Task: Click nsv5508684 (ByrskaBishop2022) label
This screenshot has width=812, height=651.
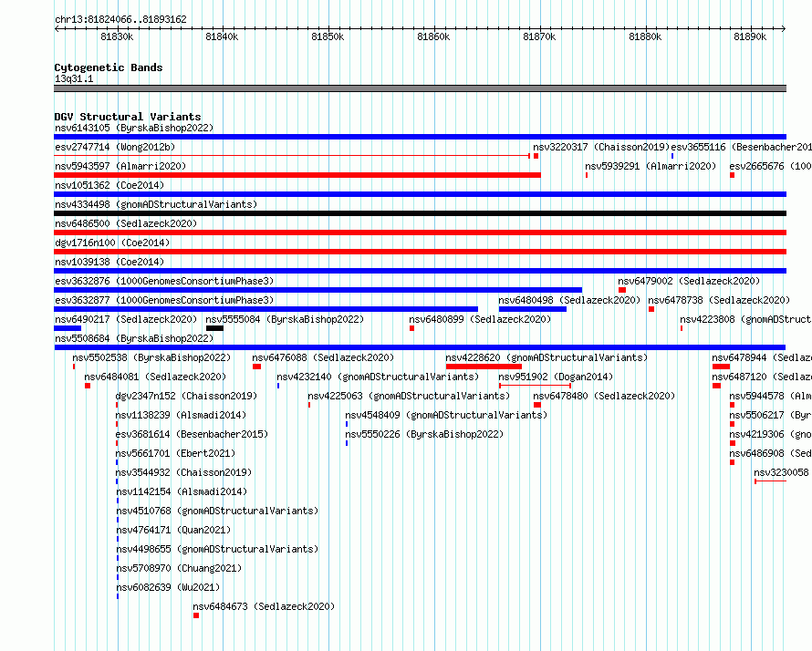Action: 134,338
